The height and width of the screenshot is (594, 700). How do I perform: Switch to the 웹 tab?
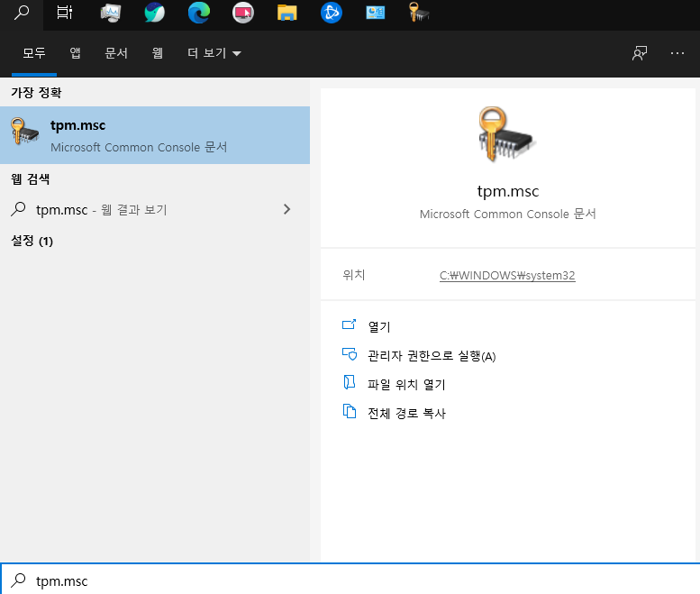[x=157, y=53]
